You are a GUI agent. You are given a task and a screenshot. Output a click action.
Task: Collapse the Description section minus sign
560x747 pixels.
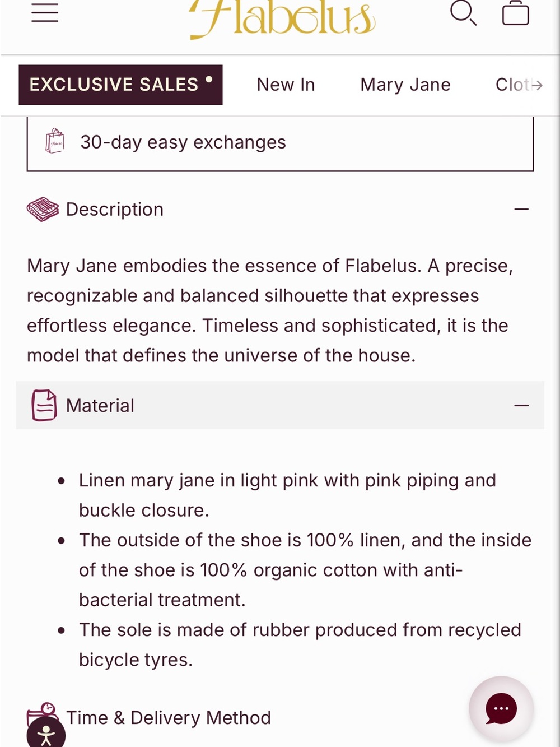[521, 209]
